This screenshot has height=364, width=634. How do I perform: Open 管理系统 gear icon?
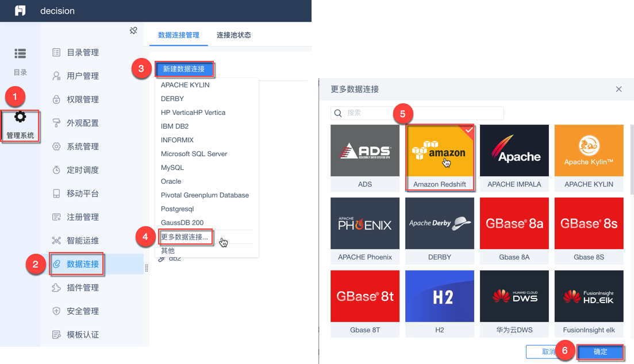coord(20,117)
